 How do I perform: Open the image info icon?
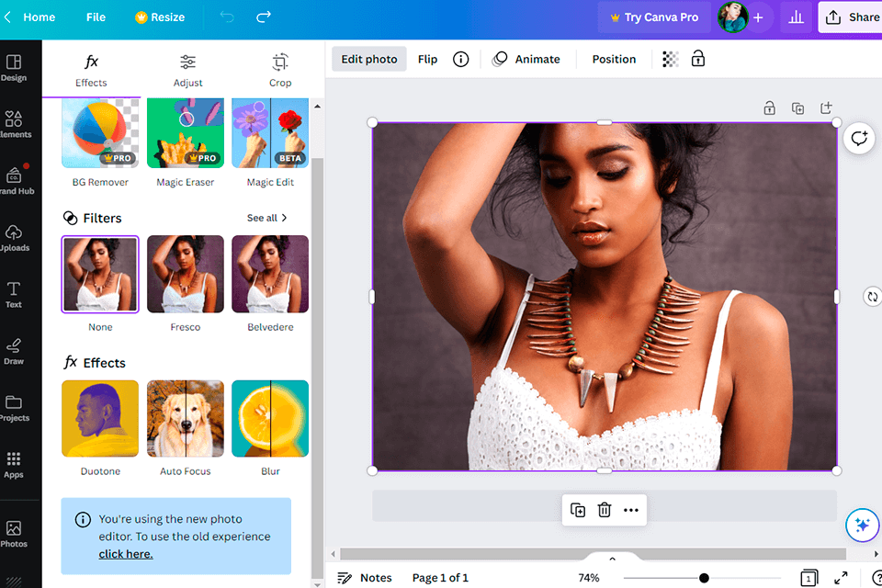460,59
